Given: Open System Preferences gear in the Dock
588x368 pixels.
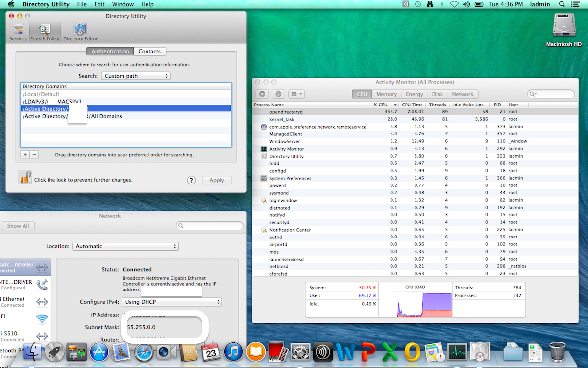Looking at the screenshot, I should point(301,352).
